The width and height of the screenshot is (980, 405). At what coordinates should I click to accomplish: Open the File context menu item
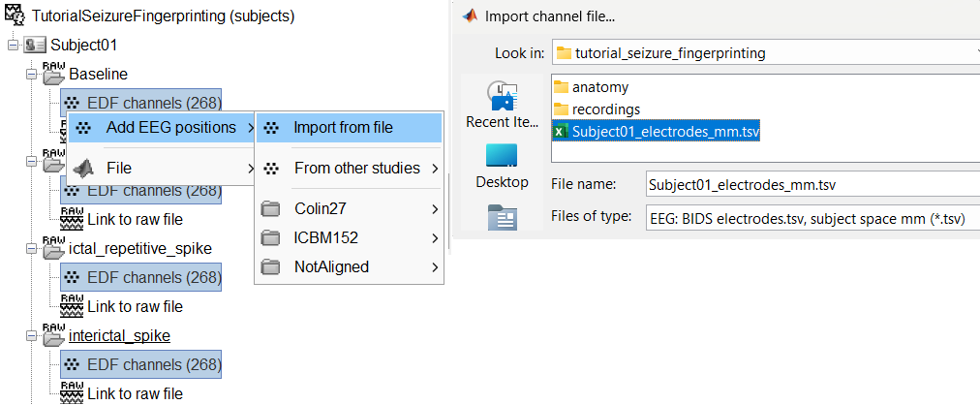(119, 168)
